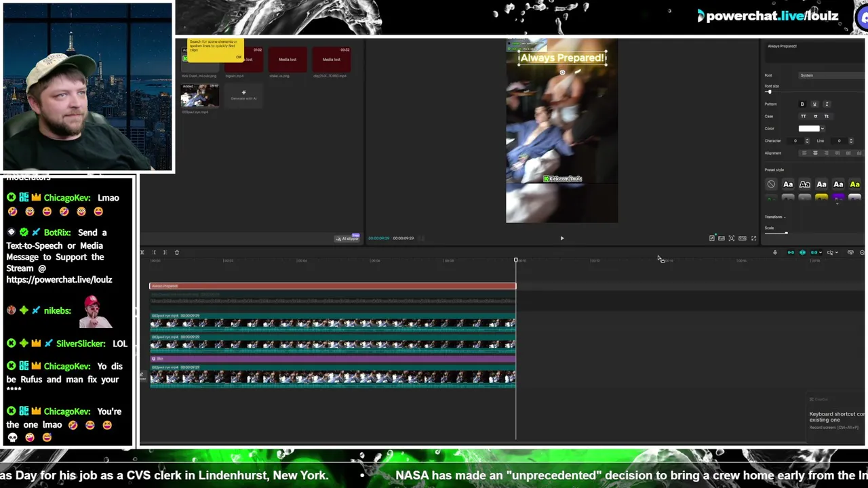Click the split clip tool in timeline
Viewport: 868px width, 488px height.
pos(142,252)
